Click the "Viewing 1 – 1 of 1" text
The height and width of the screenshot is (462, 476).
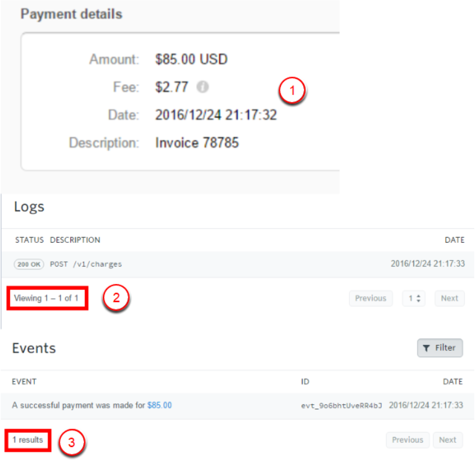tap(46, 298)
